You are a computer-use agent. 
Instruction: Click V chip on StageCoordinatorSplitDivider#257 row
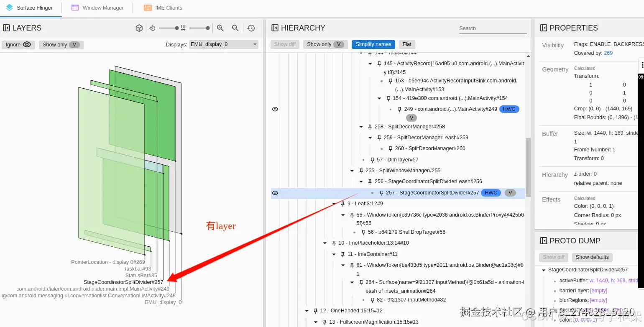510,193
